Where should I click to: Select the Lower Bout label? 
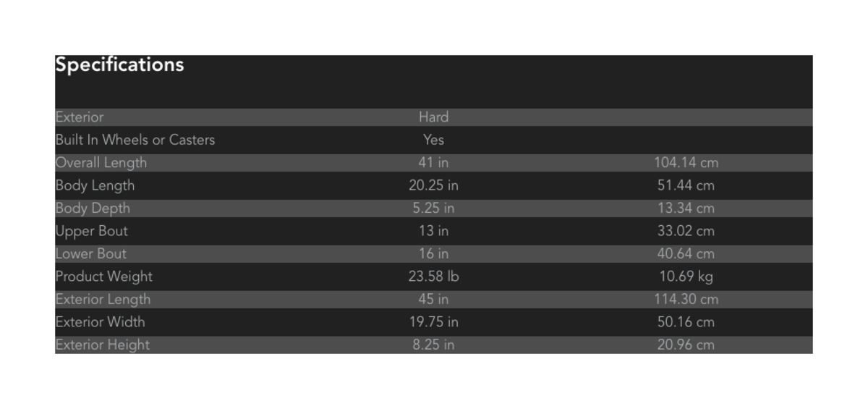90,254
